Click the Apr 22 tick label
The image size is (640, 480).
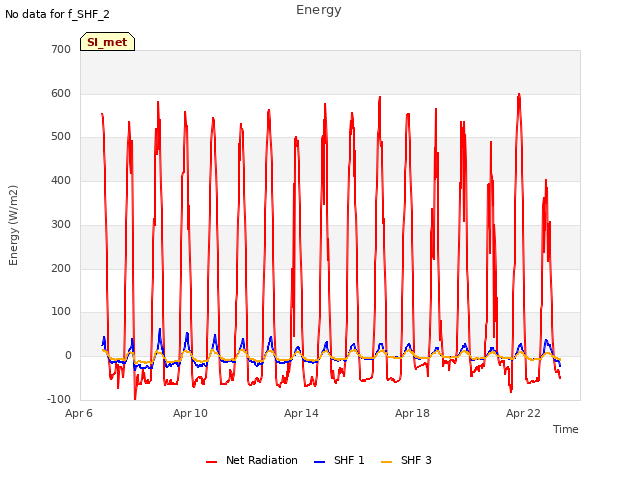coord(523,413)
